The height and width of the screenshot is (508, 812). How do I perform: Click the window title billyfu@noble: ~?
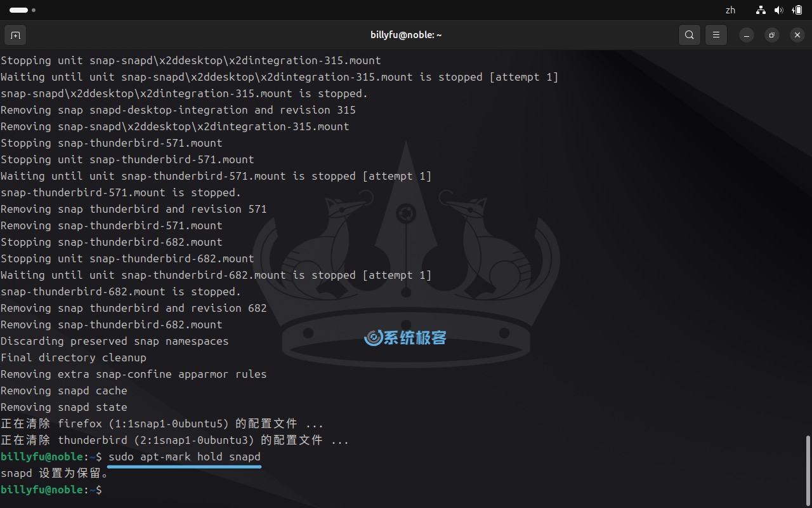tap(406, 35)
